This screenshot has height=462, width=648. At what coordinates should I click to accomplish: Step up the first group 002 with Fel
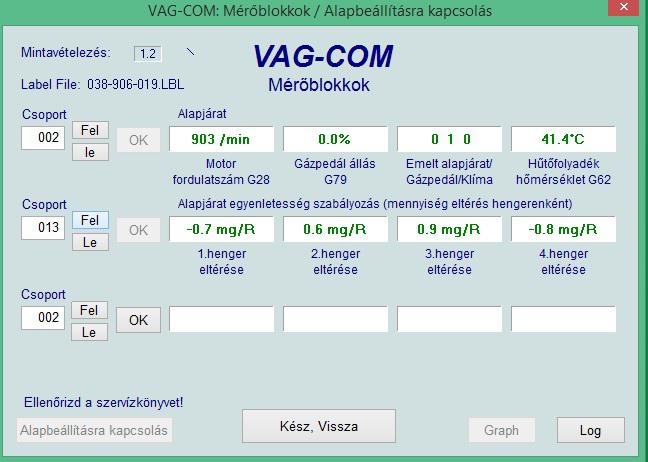(90, 130)
